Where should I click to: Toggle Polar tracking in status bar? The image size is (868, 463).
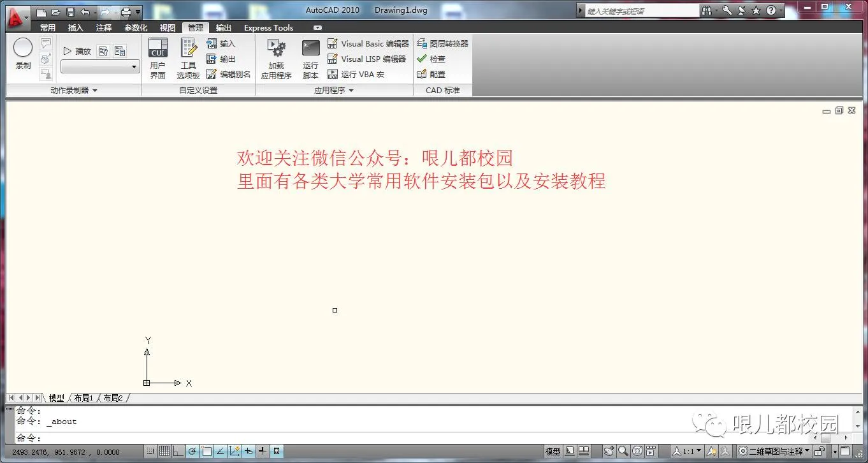tap(192, 452)
